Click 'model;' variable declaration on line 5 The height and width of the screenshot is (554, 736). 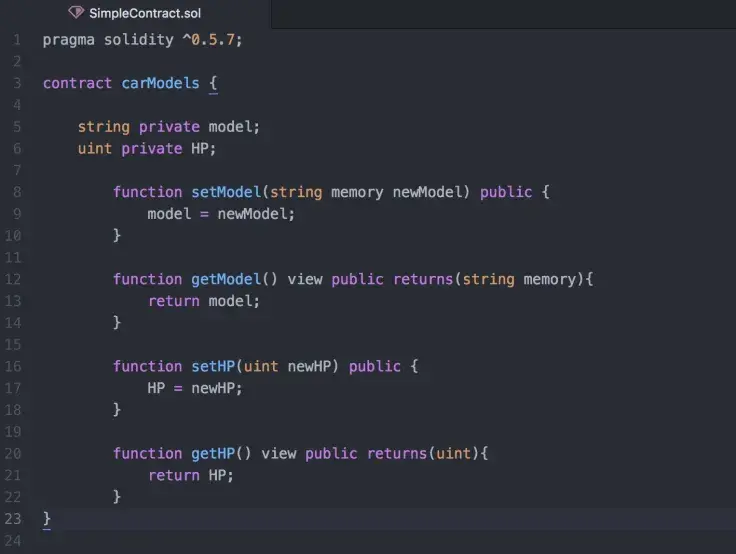click(234, 127)
